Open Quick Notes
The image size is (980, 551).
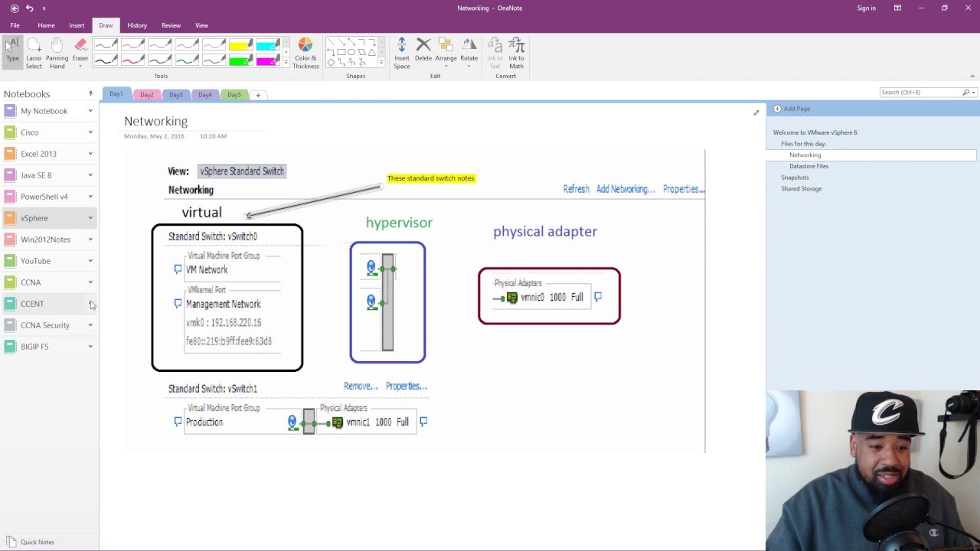pos(31,542)
